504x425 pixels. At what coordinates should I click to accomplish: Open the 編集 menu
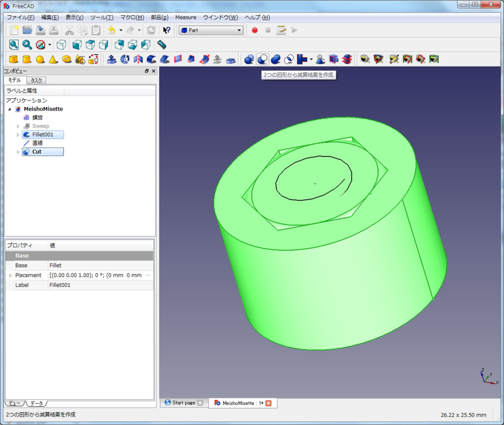click(x=50, y=17)
